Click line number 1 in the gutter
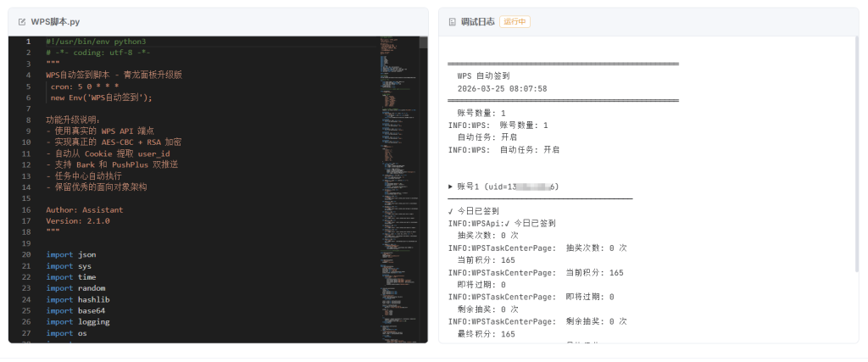The height and width of the screenshot is (362, 868). click(x=28, y=42)
